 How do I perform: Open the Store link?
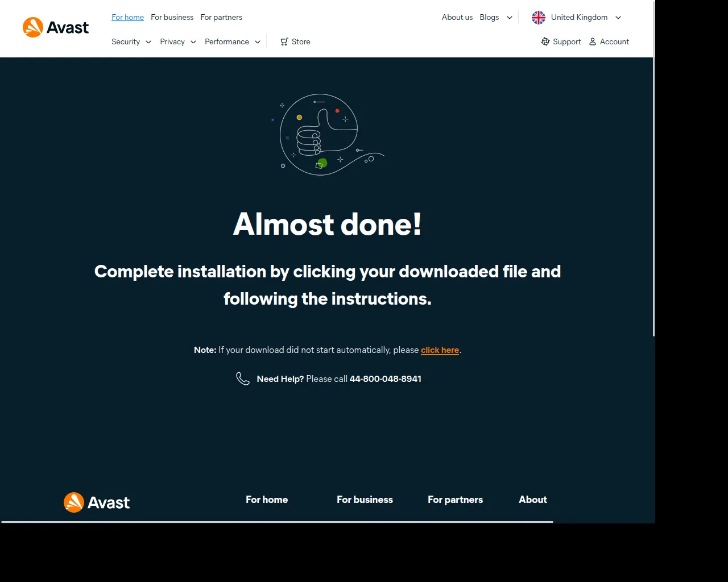click(295, 41)
